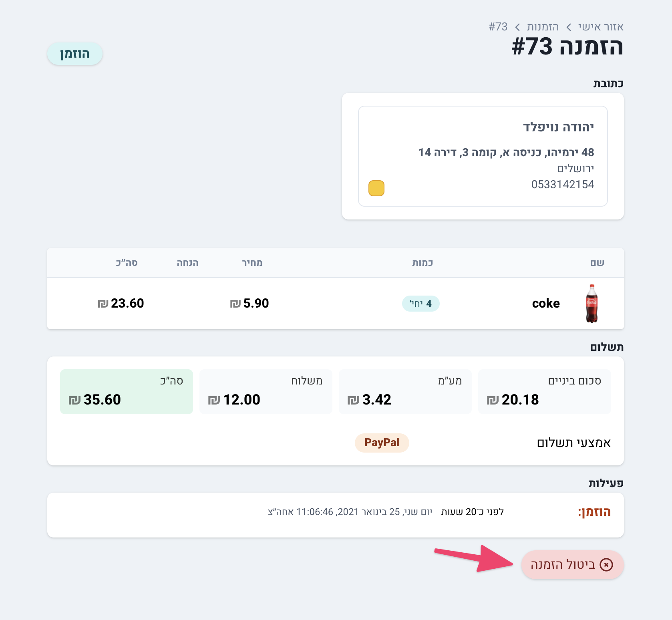Click the green סה"כ 35.60 total card
This screenshot has height=620, width=672.
tap(127, 391)
